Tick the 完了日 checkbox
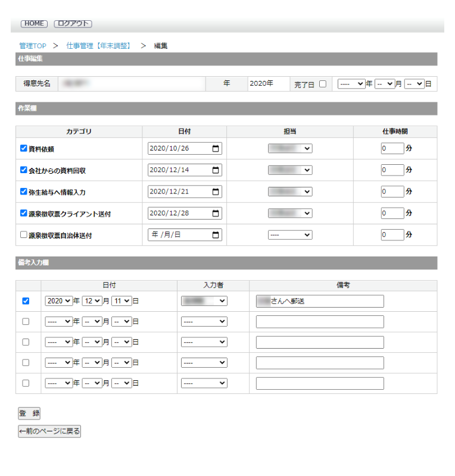 (323, 84)
